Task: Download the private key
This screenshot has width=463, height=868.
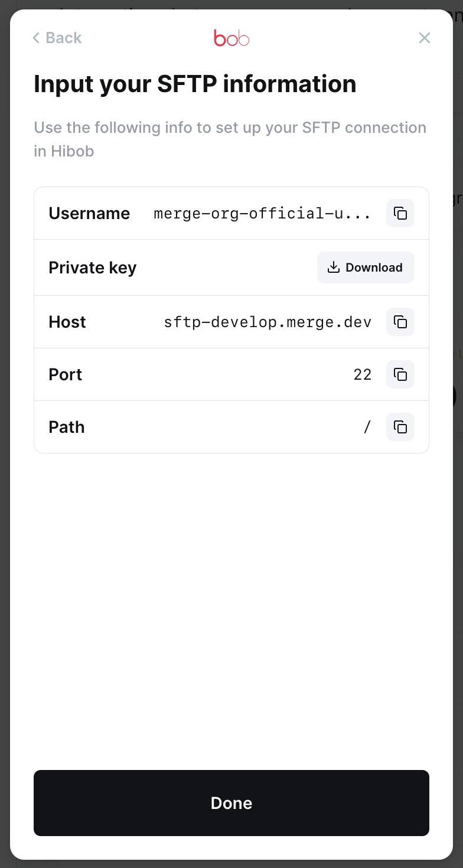Action: click(366, 267)
